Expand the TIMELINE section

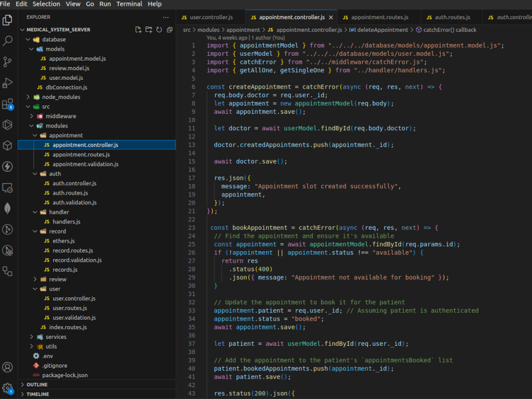[38, 394]
